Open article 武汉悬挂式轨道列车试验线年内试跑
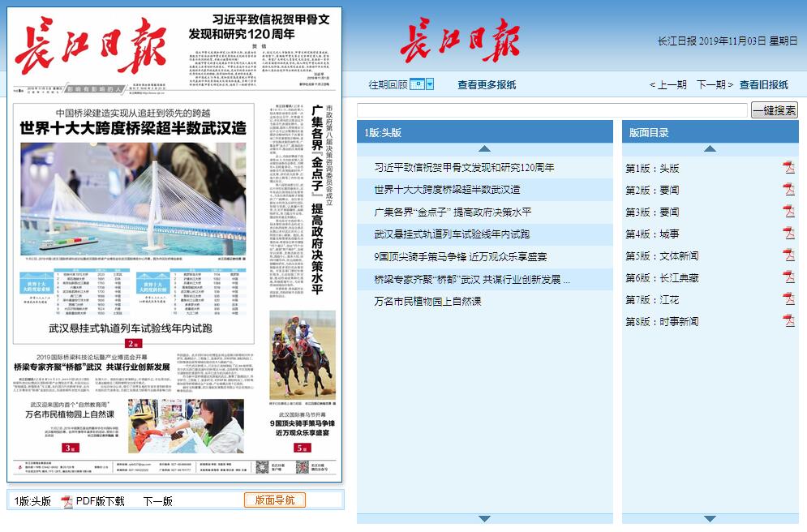This screenshot has width=807, height=532. click(x=452, y=234)
